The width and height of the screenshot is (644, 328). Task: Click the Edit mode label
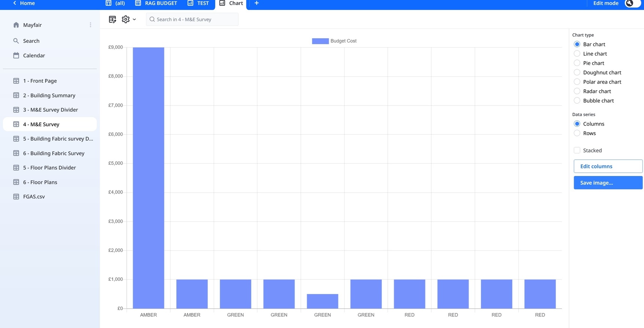pos(606,3)
